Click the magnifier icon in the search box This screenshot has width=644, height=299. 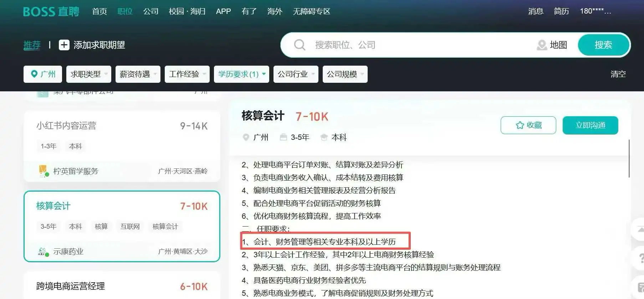point(300,45)
